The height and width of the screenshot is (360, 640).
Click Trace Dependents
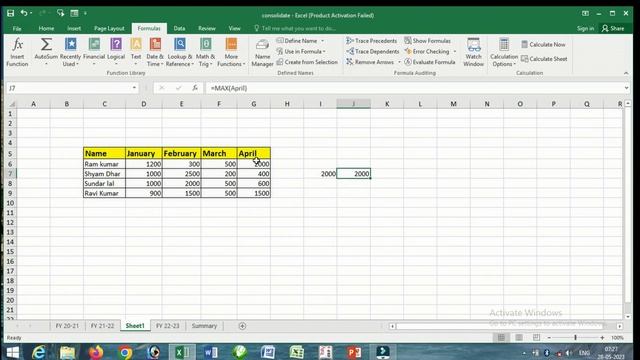372,51
